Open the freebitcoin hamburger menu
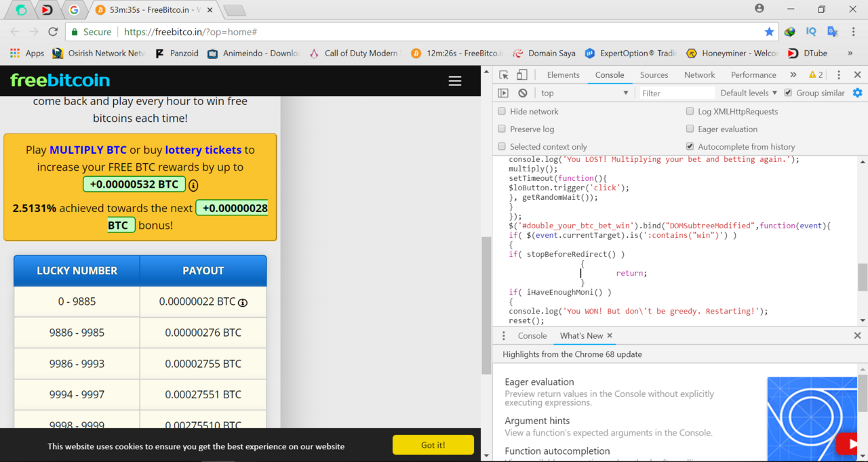This screenshot has width=868, height=462. tap(455, 81)
